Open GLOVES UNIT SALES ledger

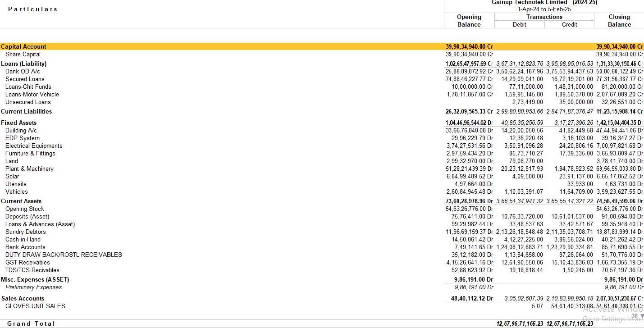(35, 306)
